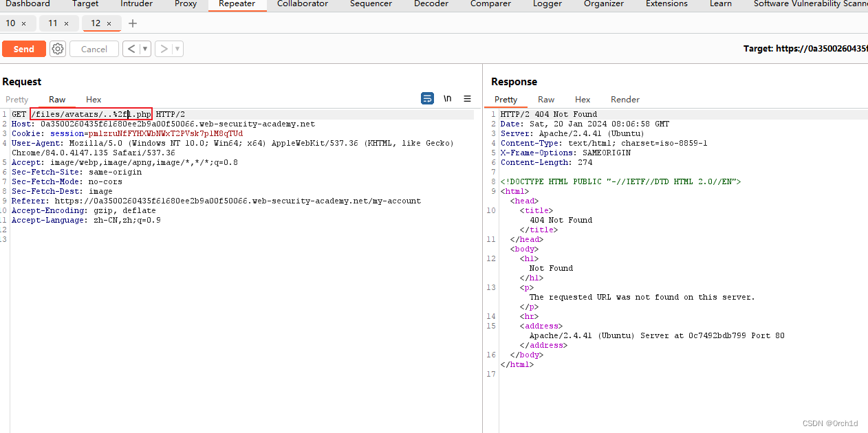Click the orange Send button

tap(23, 49)
